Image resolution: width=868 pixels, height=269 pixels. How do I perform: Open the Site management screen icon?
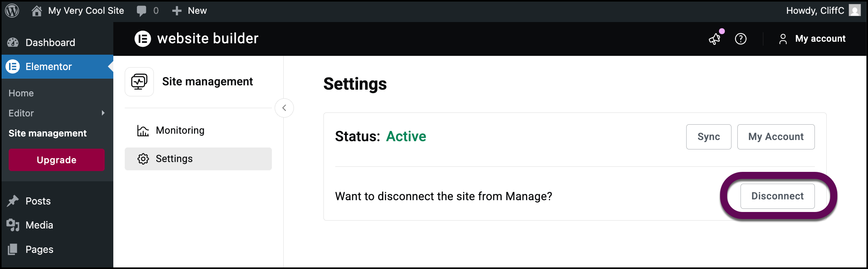(x=139, y=81)
